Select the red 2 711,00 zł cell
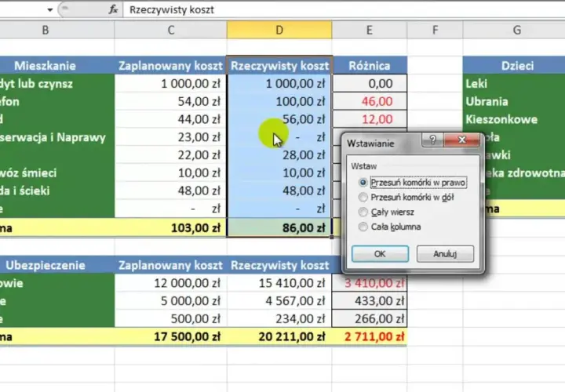The image size is (565, 392). pos(370,336)
